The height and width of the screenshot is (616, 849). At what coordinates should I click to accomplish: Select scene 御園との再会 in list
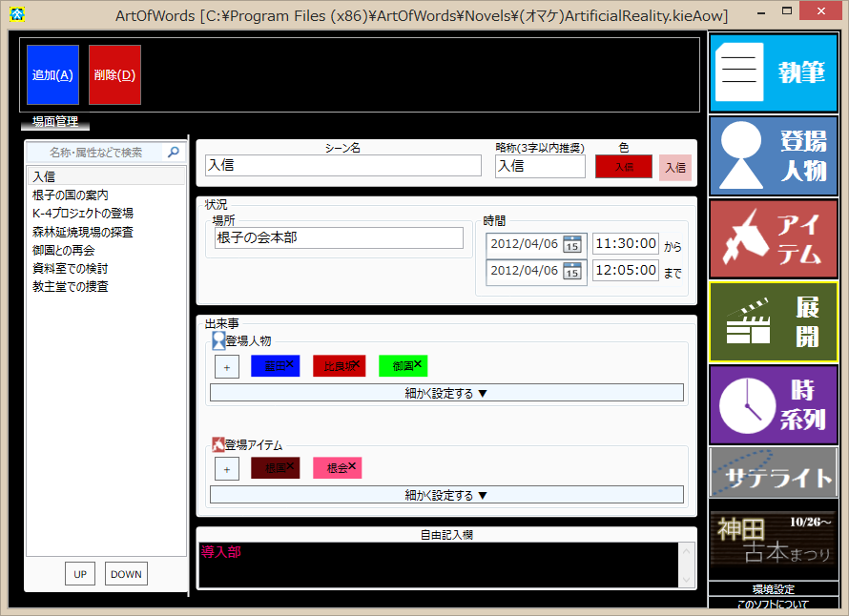[63, 250]
